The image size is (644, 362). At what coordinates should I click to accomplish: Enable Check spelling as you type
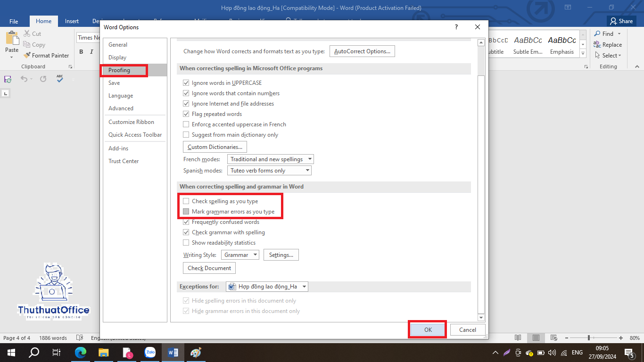(186, 201)
